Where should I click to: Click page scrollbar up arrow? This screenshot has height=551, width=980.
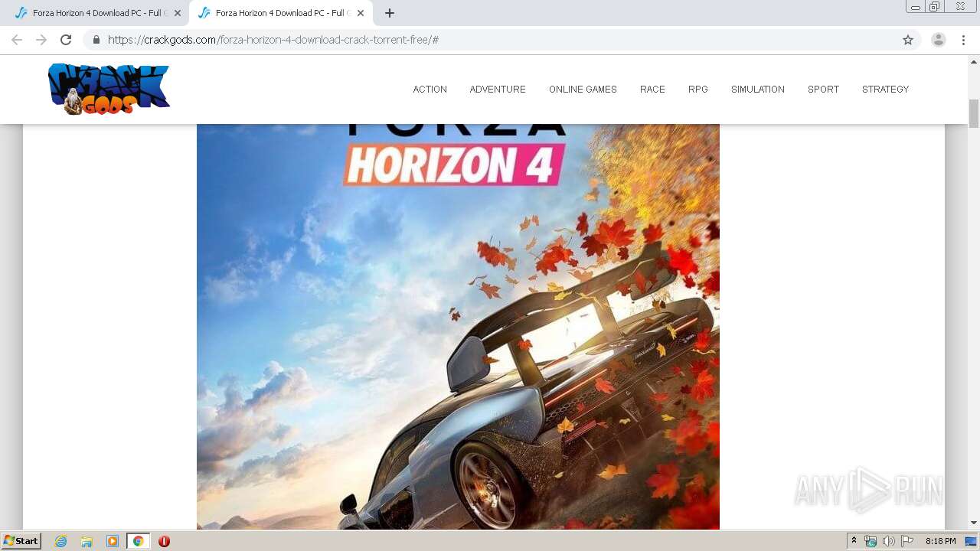974,61
